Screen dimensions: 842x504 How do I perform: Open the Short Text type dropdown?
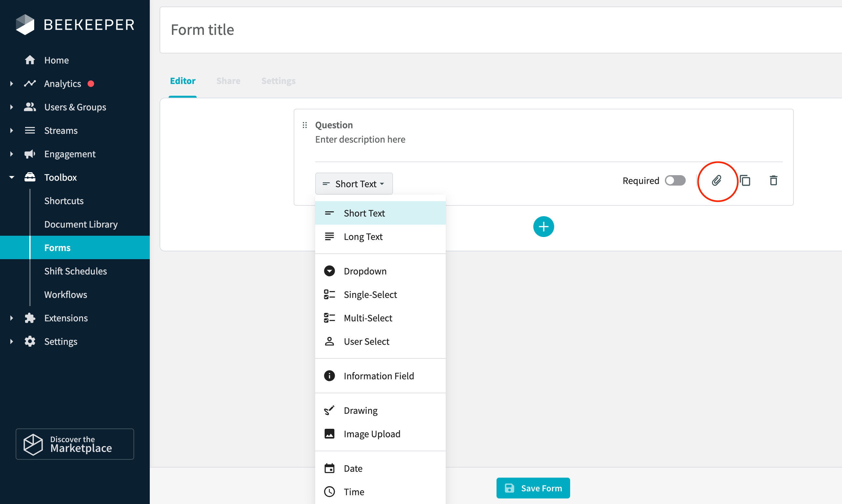pos(354,184)
